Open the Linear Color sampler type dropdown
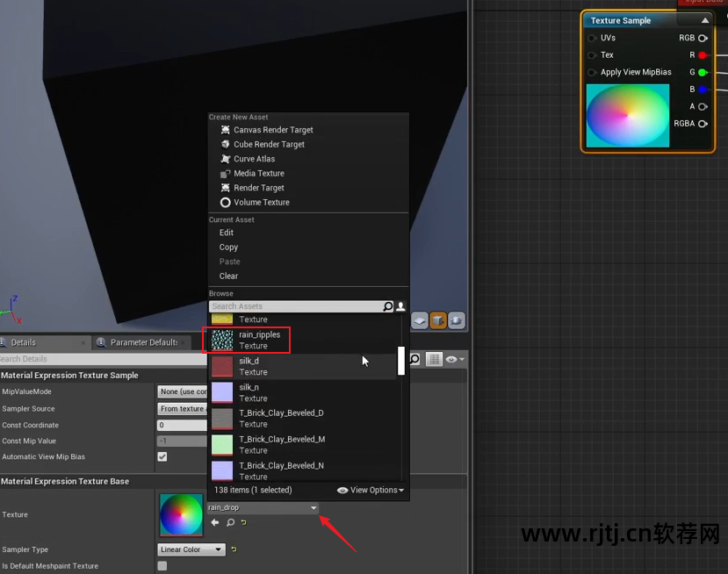 pyautogui.click(x=191, y=549)
